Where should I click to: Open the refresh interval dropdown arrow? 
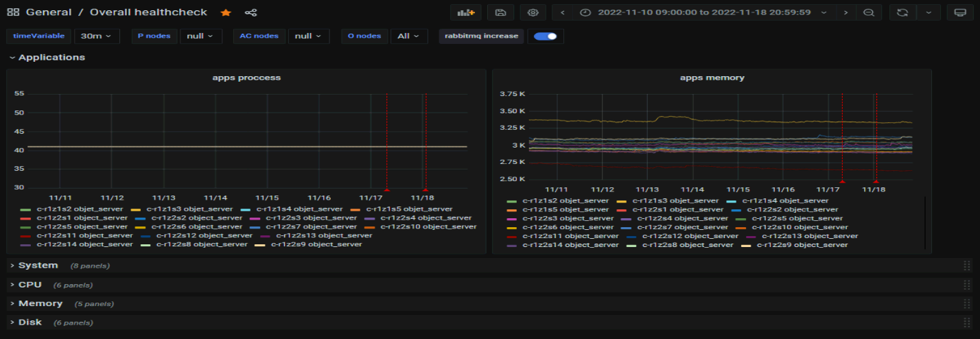929,12
